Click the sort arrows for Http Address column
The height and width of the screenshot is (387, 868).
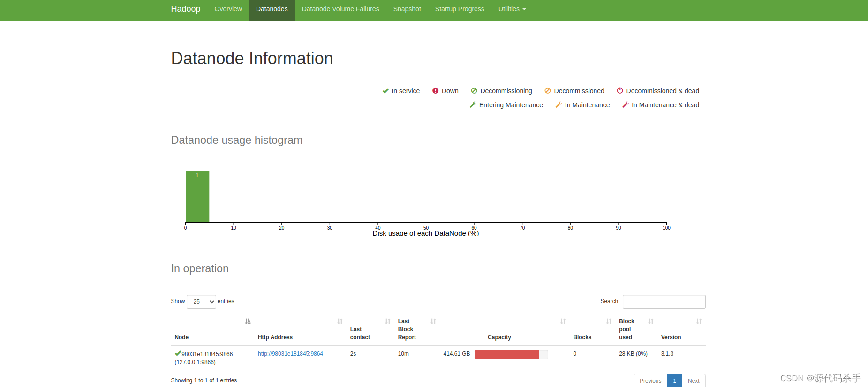tap(340, 321)
